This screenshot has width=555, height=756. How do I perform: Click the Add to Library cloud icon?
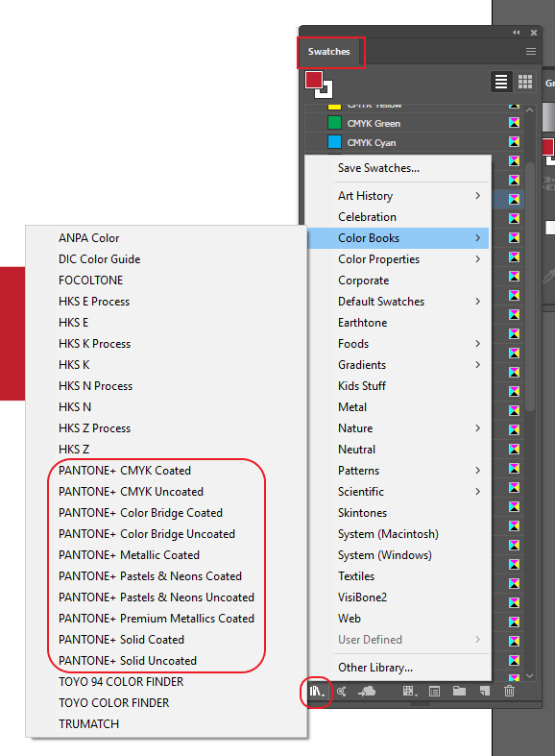[x=367, y=692]
